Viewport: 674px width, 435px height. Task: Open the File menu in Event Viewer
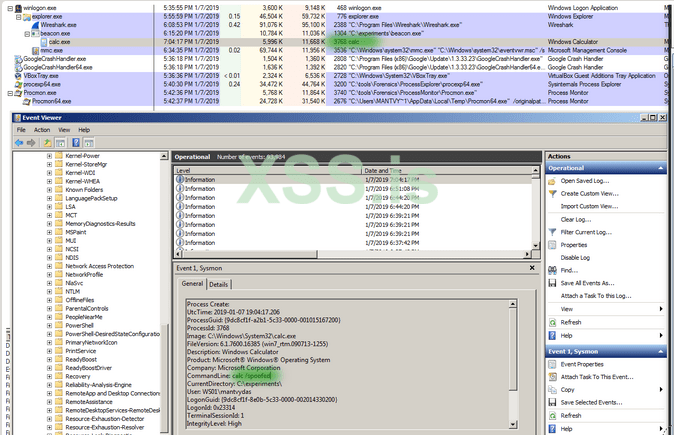pyautogui.click(x=21, y=130)
